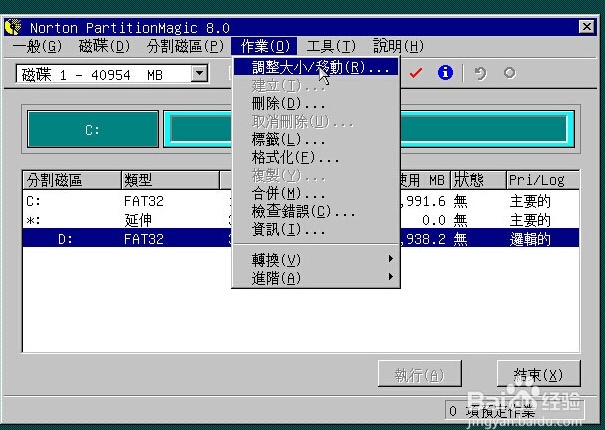The width and height of the screenshot is (605, 430).
Task: Open the 說明(H) menu
Action: point(398,47)
